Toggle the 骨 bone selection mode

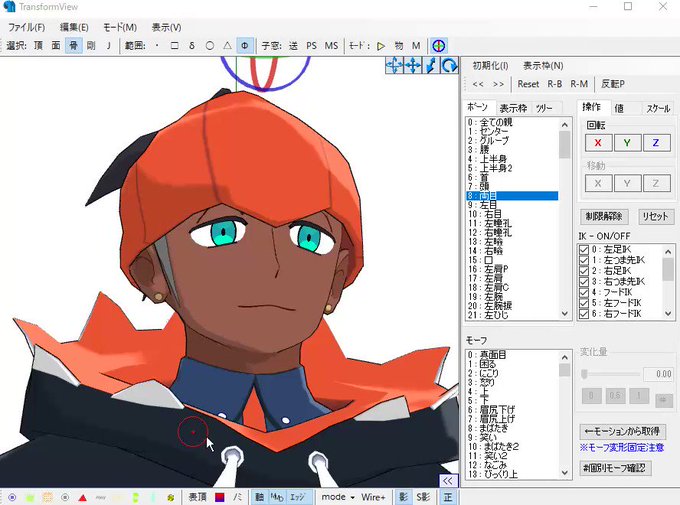(74, 46)
